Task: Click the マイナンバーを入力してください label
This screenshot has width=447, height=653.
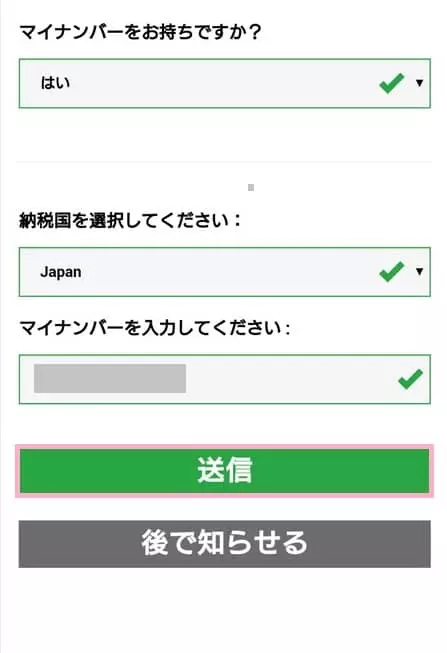Action: pos(155,328)
